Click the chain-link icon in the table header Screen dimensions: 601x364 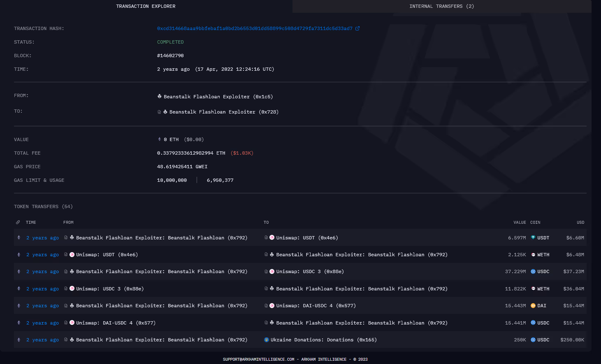(x=18, y=222)
